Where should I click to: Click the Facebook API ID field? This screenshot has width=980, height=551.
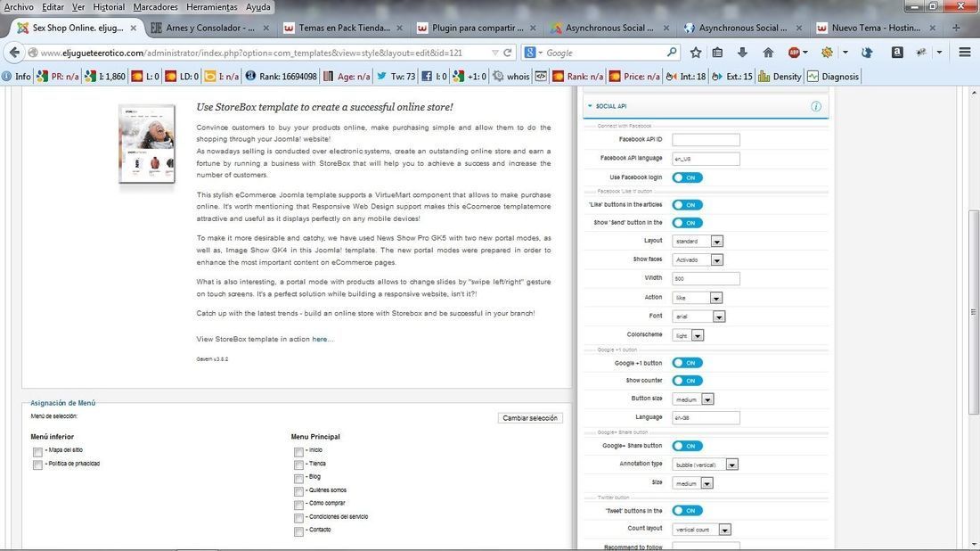coord(706,139)
